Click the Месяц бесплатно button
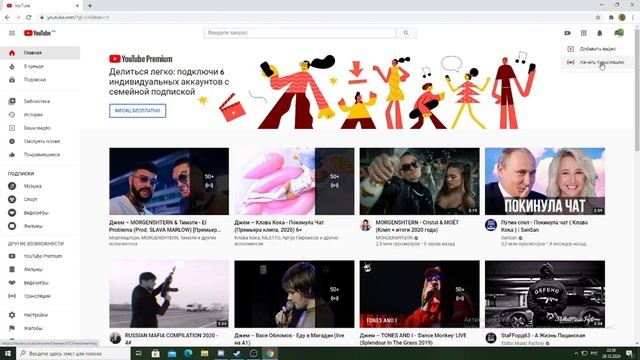This screenshot has width=640, height=360. (x=138, y=111)
